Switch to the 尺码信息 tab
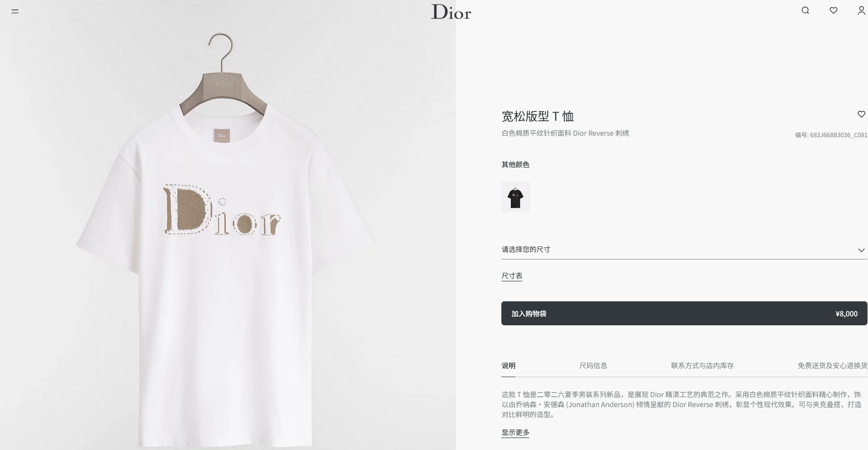Viewport: 868px width, 450px height. [x=593, y=366]
